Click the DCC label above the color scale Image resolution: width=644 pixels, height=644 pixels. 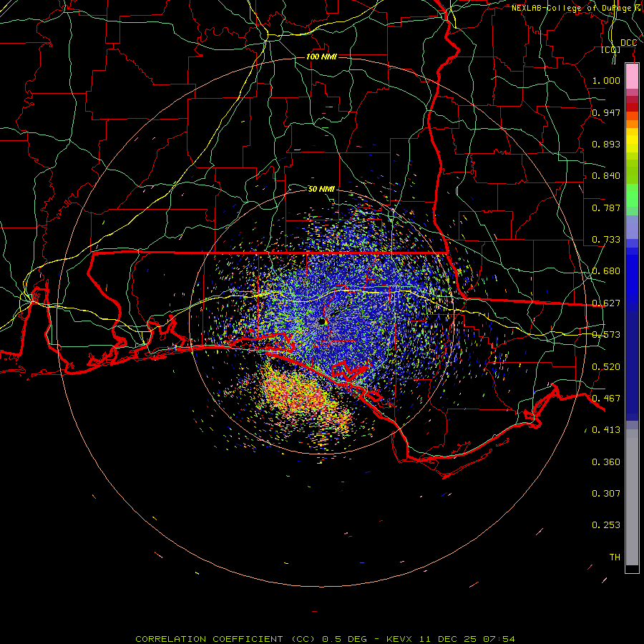click(628, 43)
